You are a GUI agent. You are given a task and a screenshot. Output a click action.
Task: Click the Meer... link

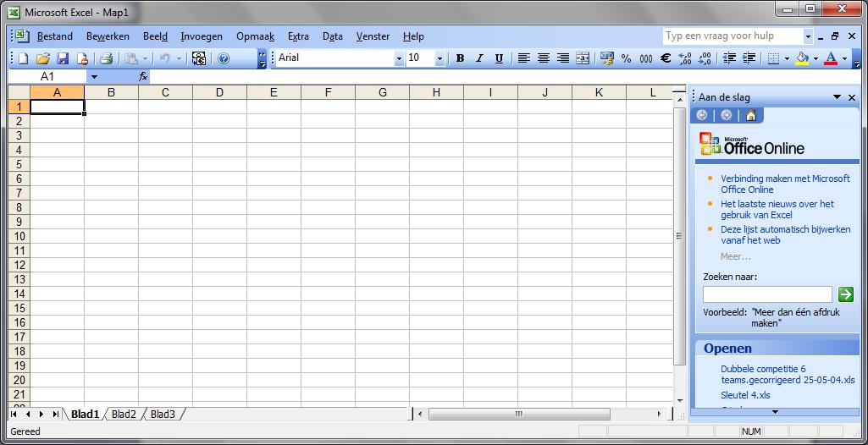pos(736,256)
